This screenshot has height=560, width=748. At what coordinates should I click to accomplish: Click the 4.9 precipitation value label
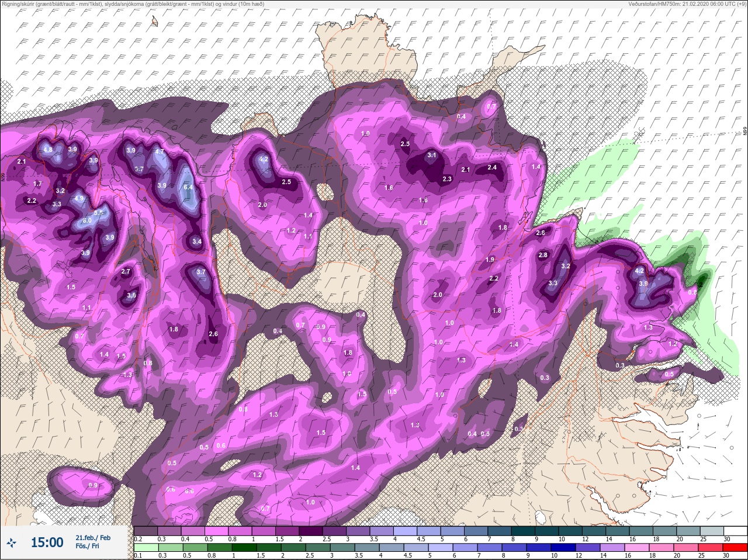pyautogui.click(x=79, y=199)
